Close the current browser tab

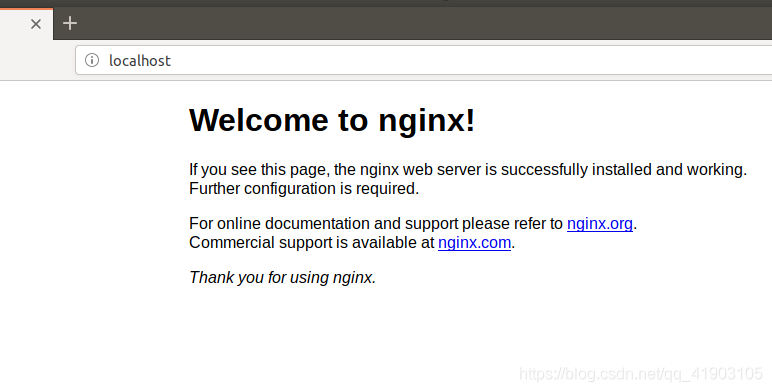point(36,24)
